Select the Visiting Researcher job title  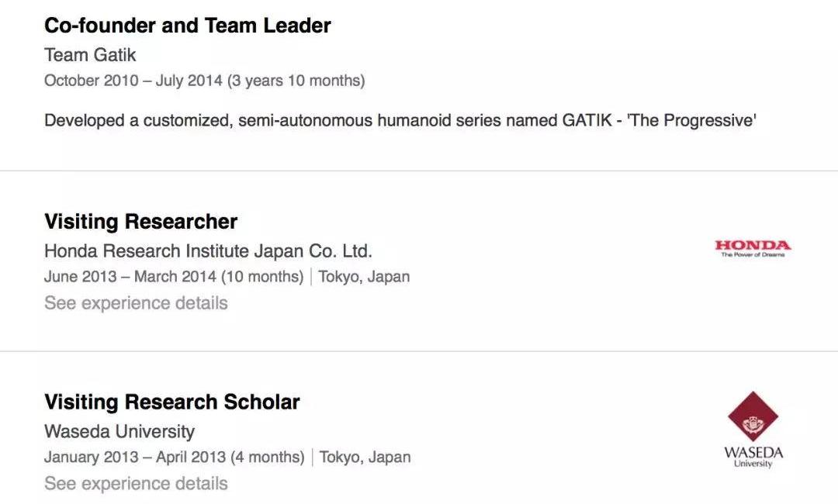pos(141,222)
